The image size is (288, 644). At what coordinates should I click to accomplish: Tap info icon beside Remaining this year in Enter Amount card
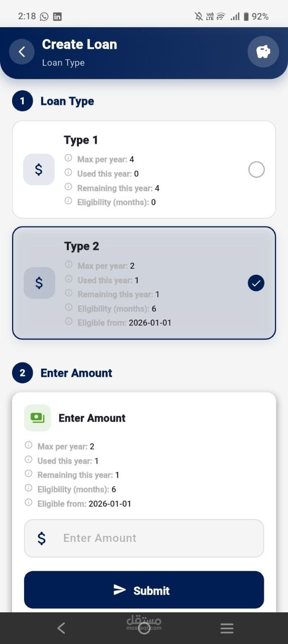point(29,474)
